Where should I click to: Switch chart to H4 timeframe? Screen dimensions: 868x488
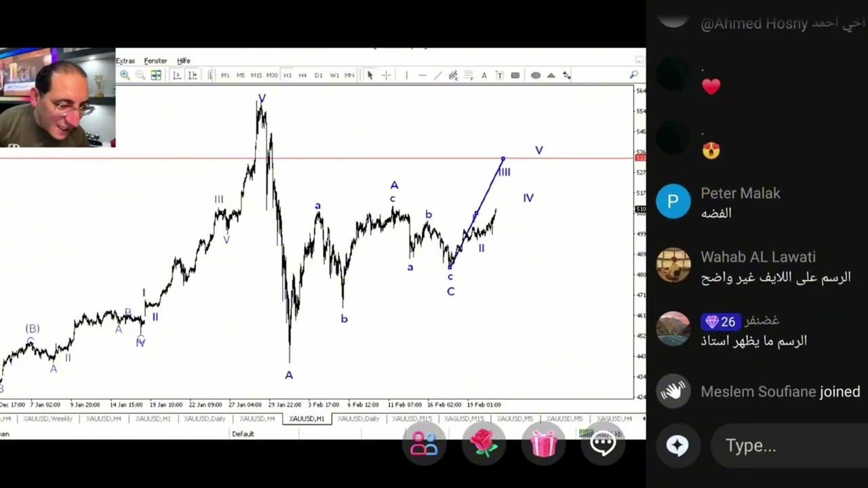click(x=302, y=75)
